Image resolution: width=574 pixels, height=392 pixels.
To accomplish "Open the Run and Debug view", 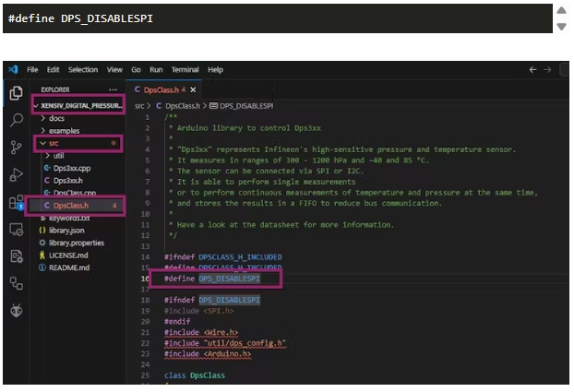I will (16, 174).
